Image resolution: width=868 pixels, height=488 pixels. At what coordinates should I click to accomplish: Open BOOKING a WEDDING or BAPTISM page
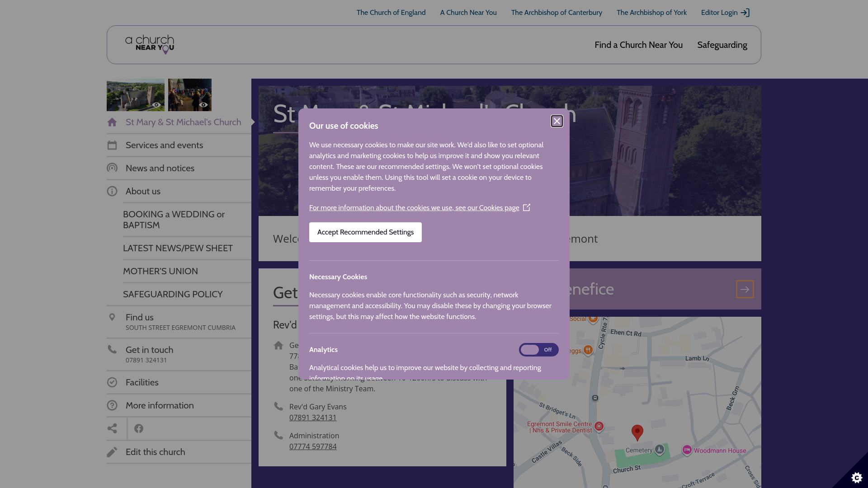pyautogui.click(x=187, y=220)
